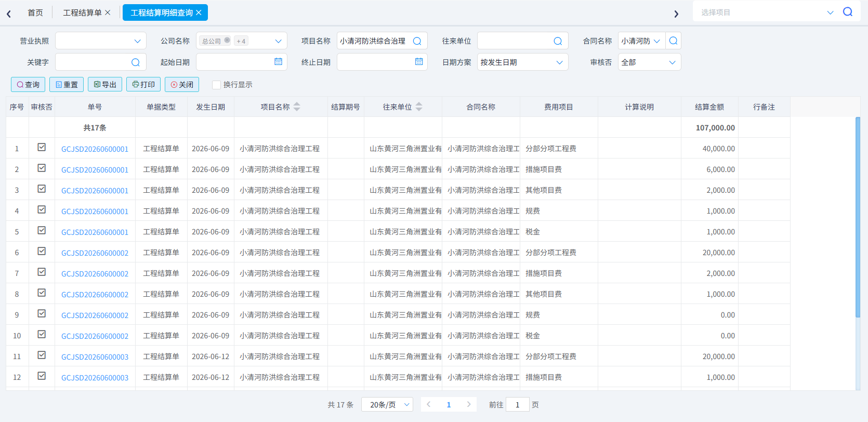Click the 查询 button
This screenshot has width=868, height=422.
pos(28,85)
